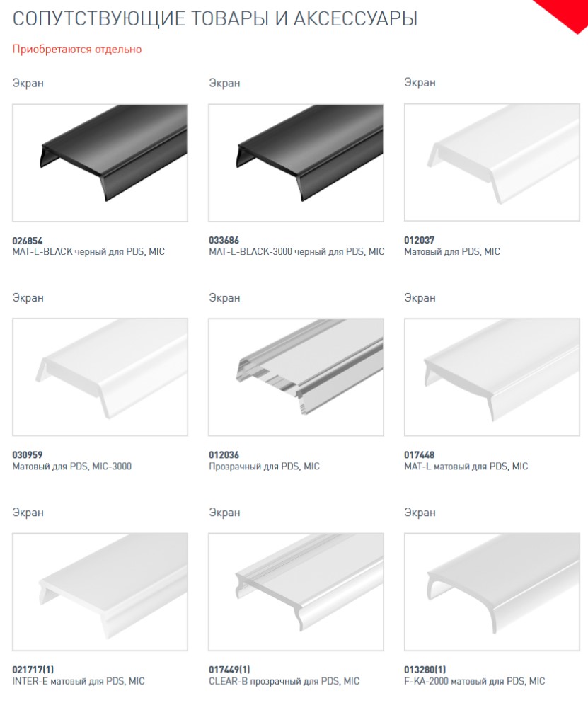Click the red 'Приобретаются отдельно' note
Screen dimensions: 588x715
(77, 50)
